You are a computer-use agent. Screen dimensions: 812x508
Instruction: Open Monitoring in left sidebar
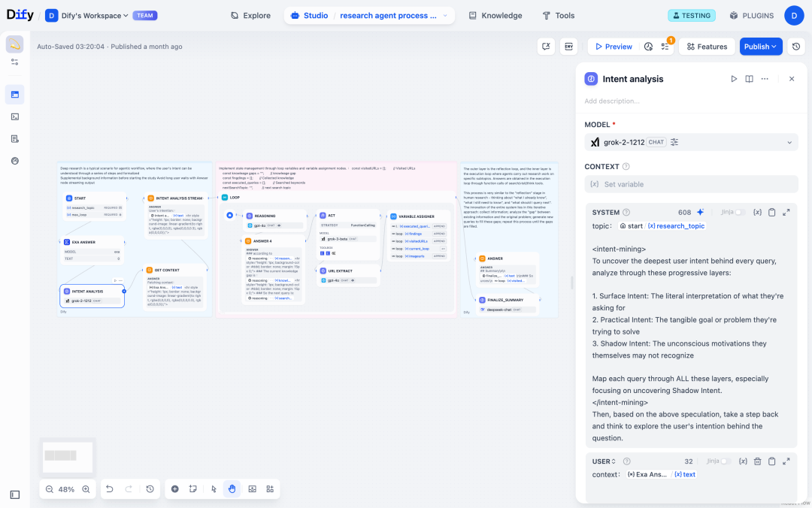pos(15,161)
